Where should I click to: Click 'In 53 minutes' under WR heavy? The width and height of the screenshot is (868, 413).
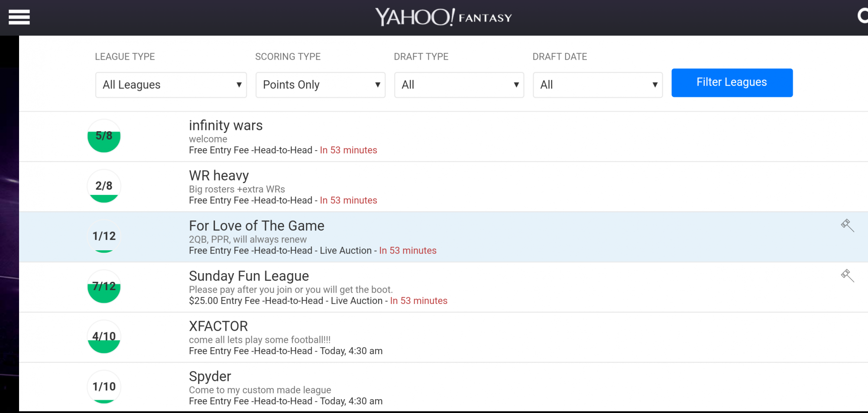tap(349, 200)
